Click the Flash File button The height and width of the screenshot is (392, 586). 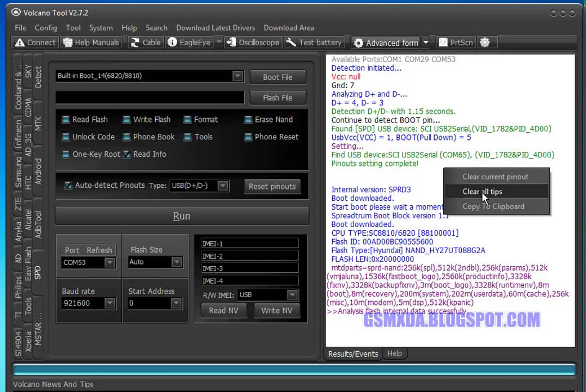[278, 98]
